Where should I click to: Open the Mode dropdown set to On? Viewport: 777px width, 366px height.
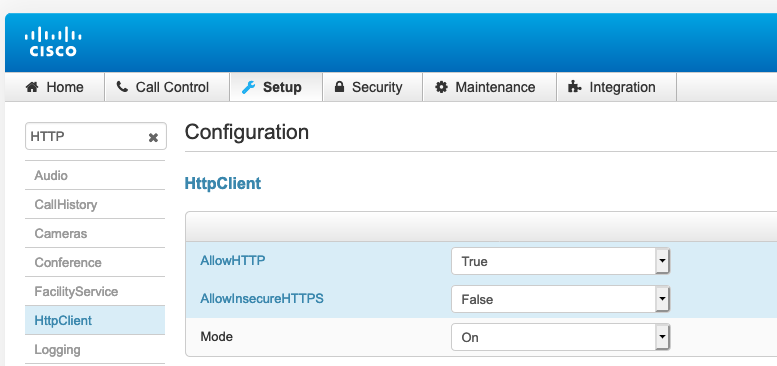(560, 337)
